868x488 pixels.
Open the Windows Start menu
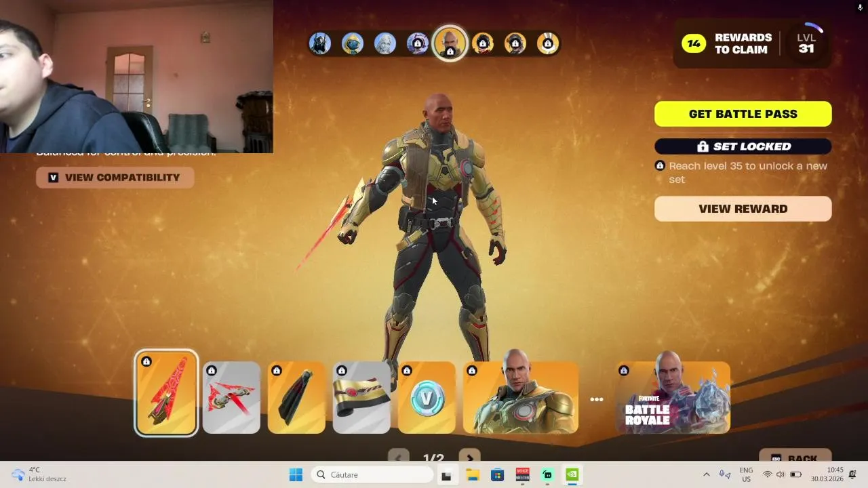(296, 475)
